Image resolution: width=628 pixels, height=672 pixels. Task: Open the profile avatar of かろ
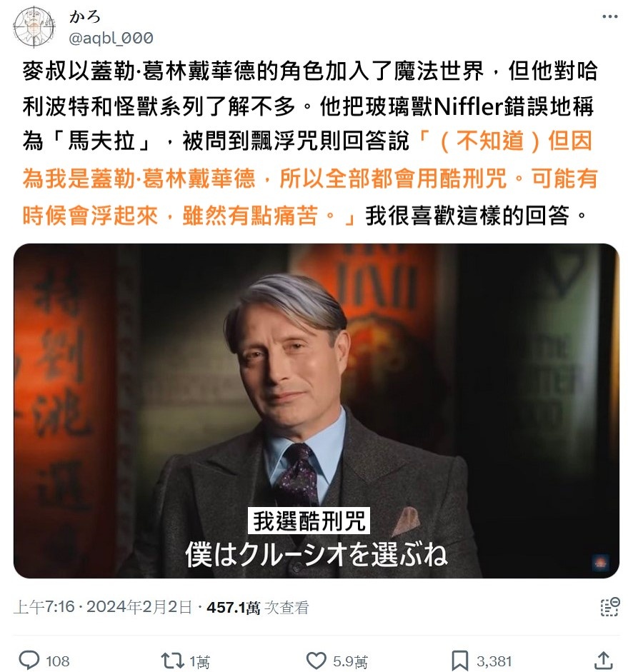pyautogui.click(x=34, y=27)
